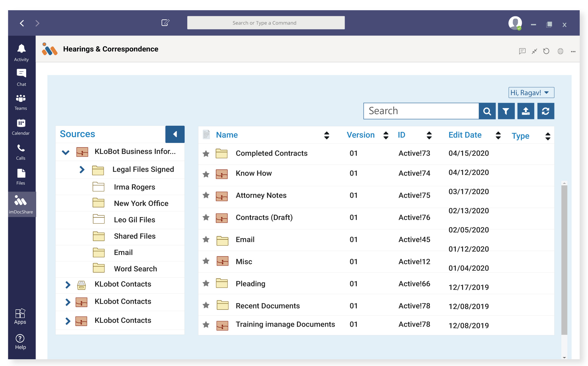
Task: Click the upload document button
Action: [x=526, y=111]
